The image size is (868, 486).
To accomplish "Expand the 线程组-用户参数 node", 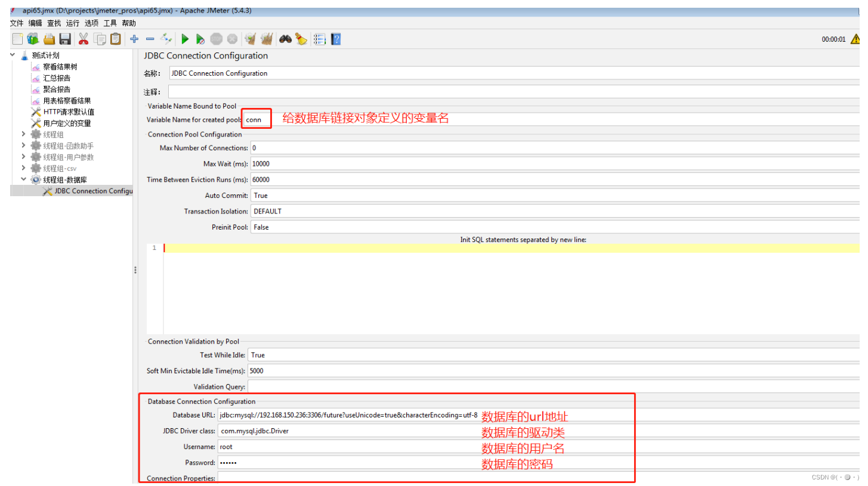I will (x=23, y=157).
